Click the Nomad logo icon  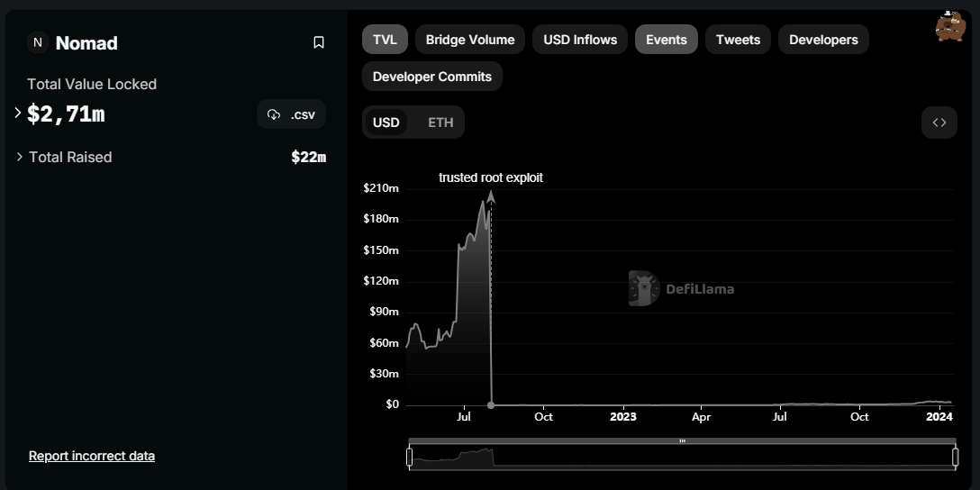[38, 42]
